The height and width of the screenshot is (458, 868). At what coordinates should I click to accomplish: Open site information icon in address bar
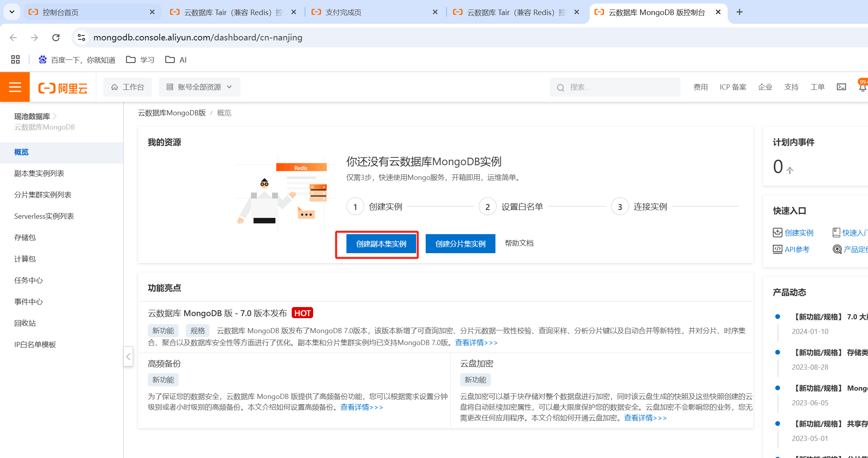tap(81, 37)
